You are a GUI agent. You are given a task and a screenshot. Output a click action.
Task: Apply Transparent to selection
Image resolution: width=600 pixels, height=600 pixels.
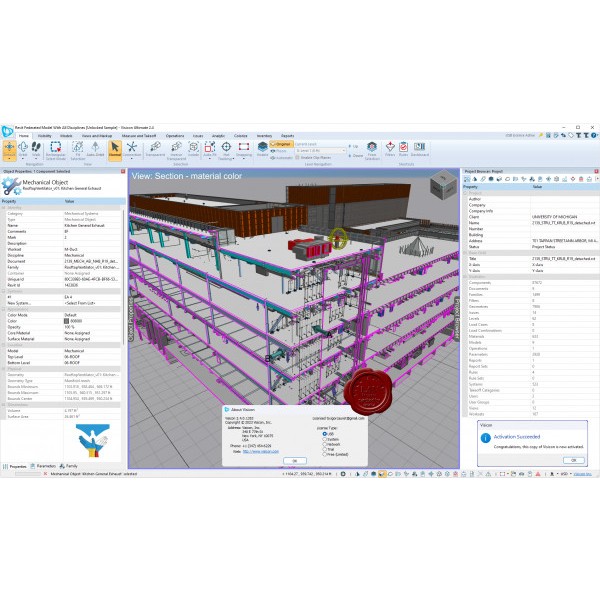[x=155, y=149]
